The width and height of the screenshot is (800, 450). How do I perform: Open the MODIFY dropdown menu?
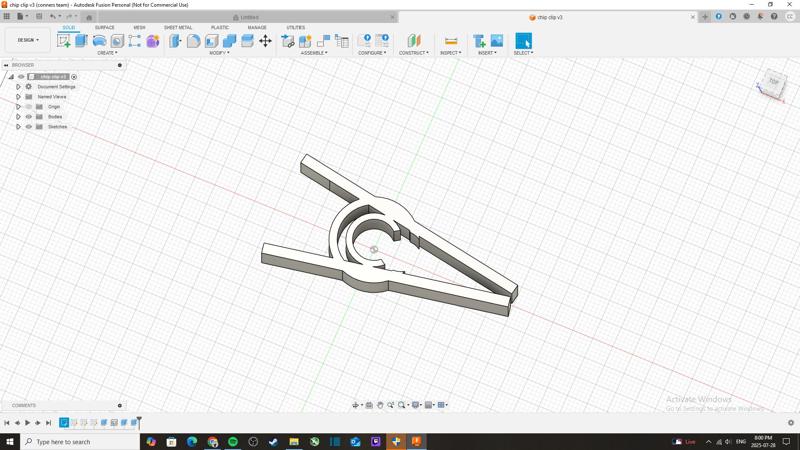coord(219,53)
